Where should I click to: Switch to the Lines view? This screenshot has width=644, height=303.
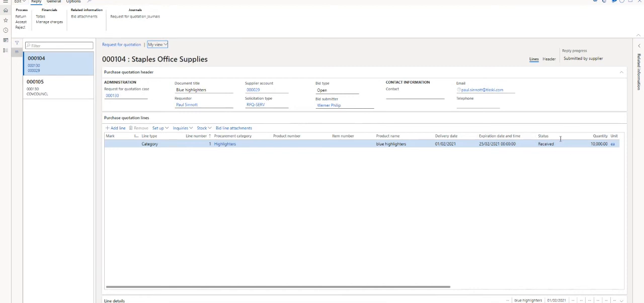(x=534, y=59)
